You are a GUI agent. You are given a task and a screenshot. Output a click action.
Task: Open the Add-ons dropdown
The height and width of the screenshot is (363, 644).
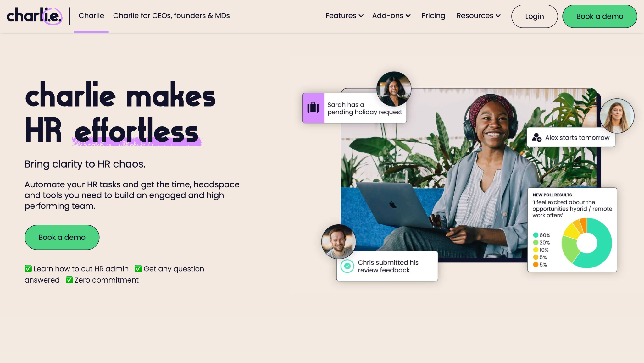(391, 16)
